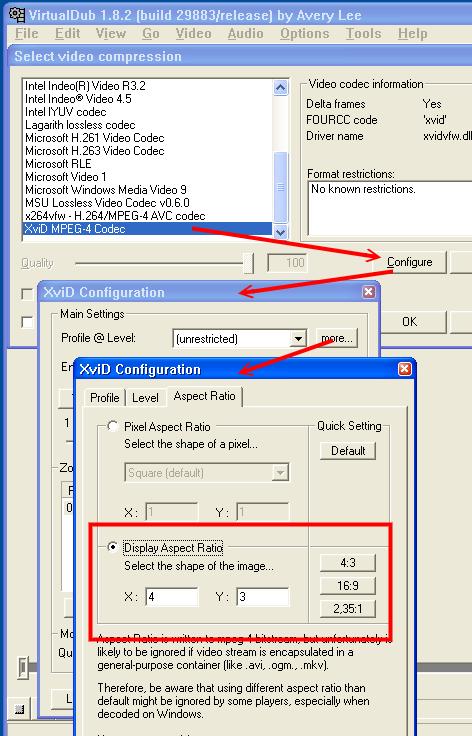Select XviD MPEG-4 Codec in list
472x736 pixels.
[x=147, y=229]
